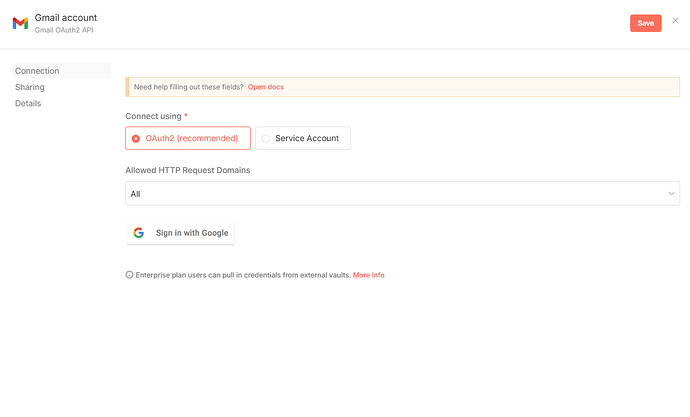The height and width of the screenshot is (417, 690).
Task: Click the Gmail envelope logo icon
Action: [x=20, y=23]
